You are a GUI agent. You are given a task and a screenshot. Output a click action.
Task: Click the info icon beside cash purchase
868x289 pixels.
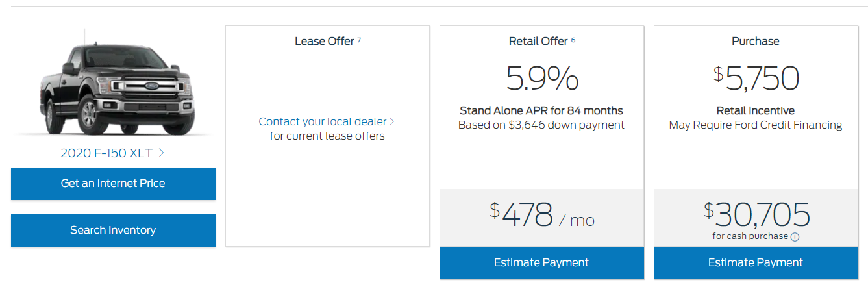pos(795,237)
